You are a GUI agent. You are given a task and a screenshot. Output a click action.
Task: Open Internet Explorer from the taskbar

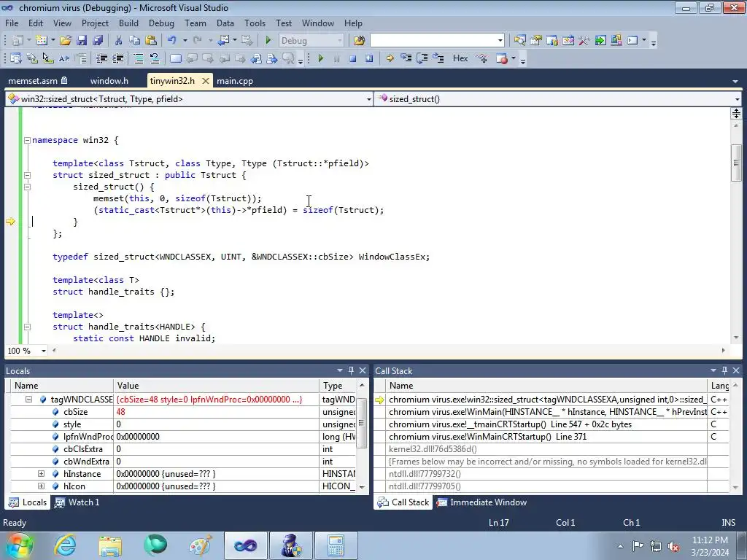(x=64, y=545)
